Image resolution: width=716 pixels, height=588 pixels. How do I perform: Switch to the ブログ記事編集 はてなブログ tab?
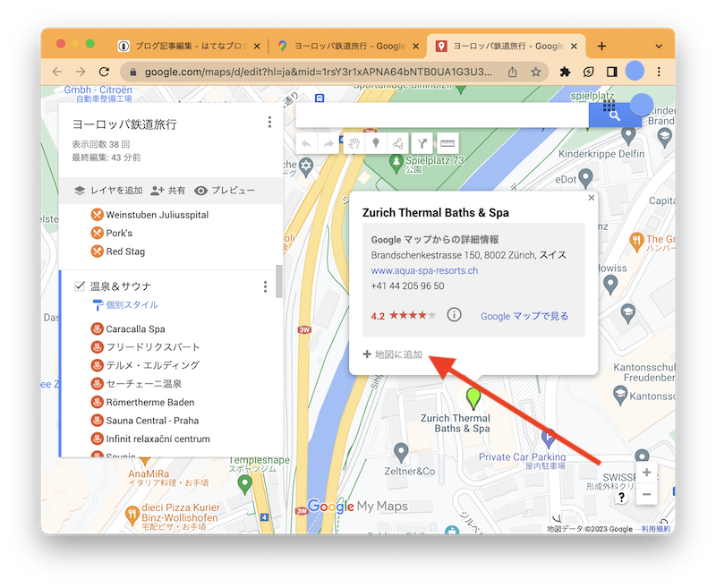[187, 47]
